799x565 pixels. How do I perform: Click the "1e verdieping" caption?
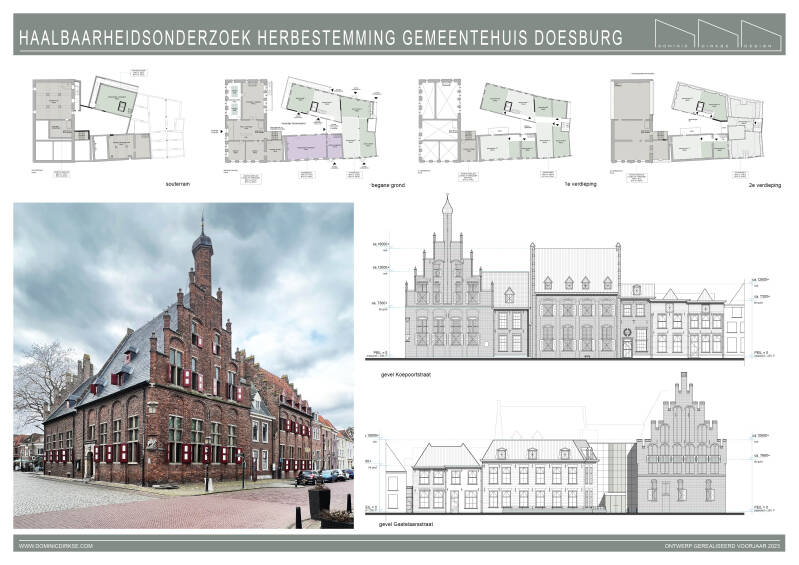pyautogui.click(x=581, y=184)
